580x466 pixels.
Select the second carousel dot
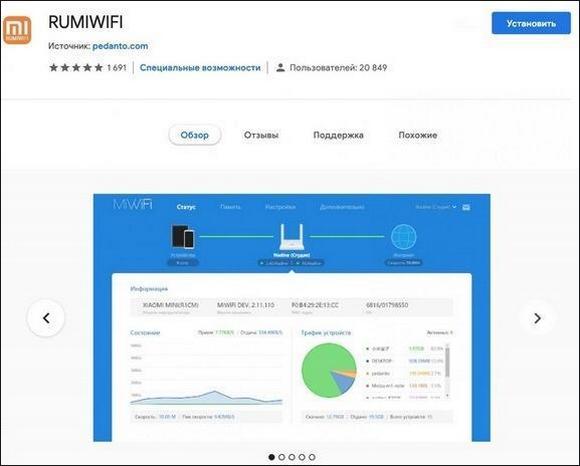(281, 457)
